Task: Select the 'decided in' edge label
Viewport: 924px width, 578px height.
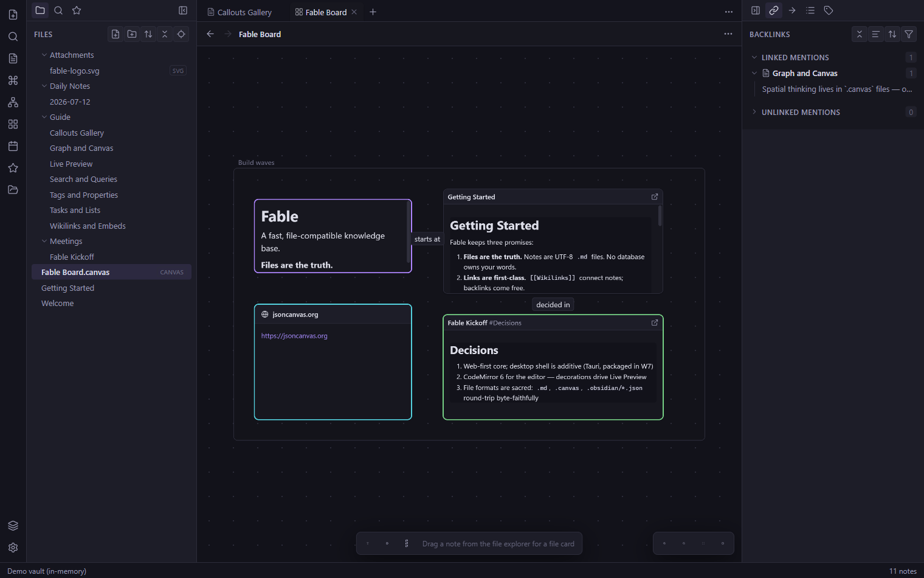Action: click(x=553, y=305)
